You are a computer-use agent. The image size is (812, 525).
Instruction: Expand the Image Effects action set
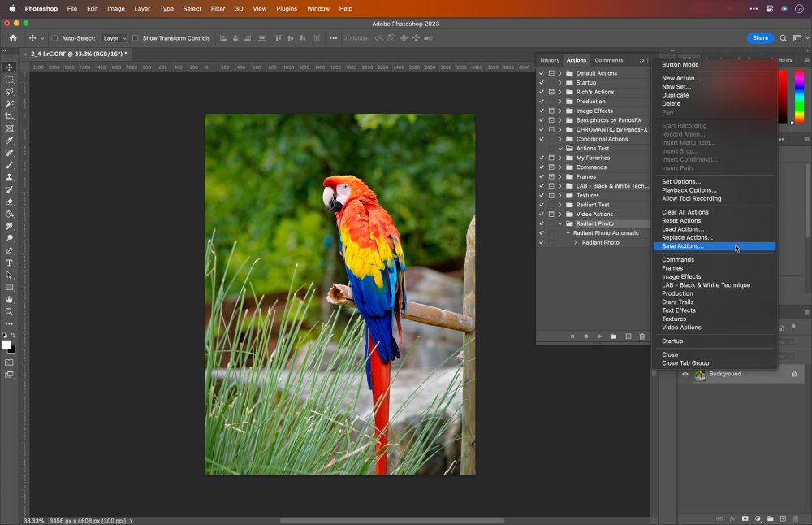click(560, 111)
